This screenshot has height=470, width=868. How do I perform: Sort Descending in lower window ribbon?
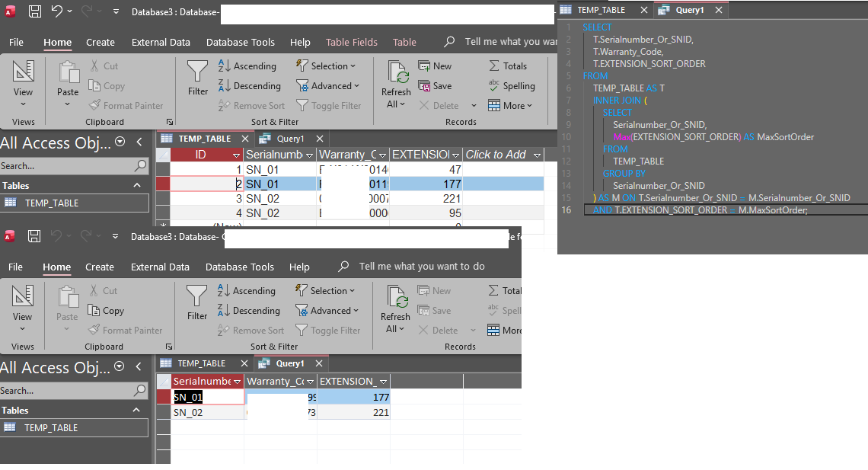(249, 311)
